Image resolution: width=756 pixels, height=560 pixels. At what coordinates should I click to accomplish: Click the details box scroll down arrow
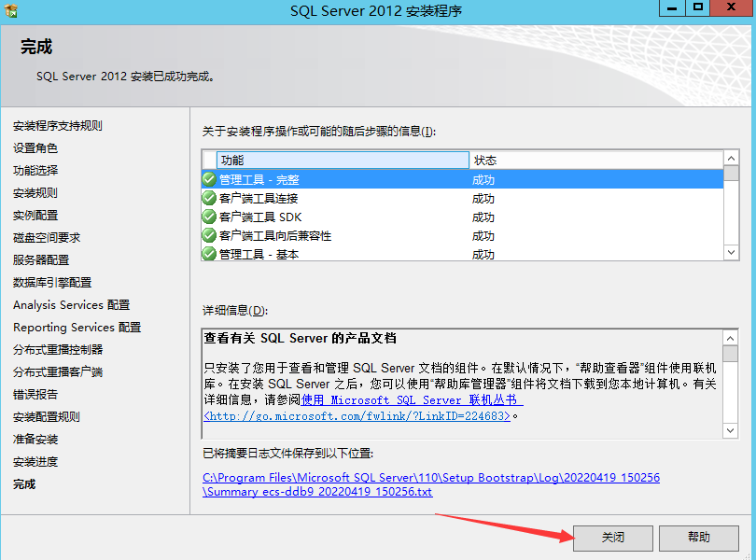point(730,430)
